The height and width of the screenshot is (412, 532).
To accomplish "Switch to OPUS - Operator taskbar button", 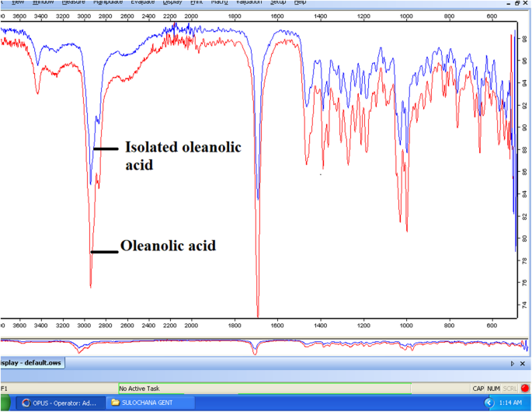I will (x=61, y=403).
